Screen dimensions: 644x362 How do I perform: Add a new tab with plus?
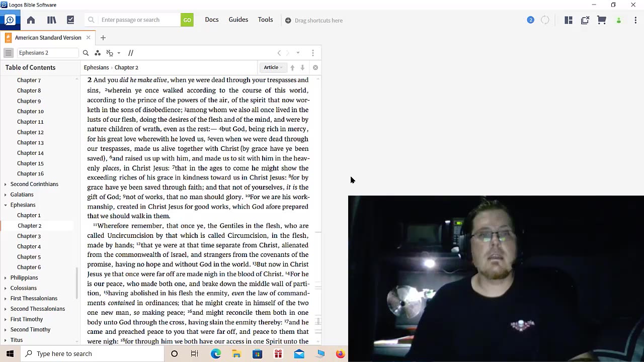point(103,38)
